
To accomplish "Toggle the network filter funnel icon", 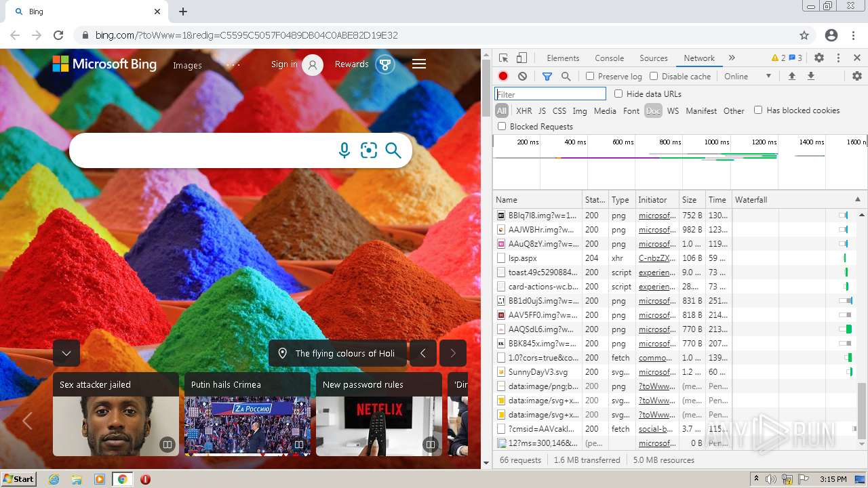I will 547,77.
